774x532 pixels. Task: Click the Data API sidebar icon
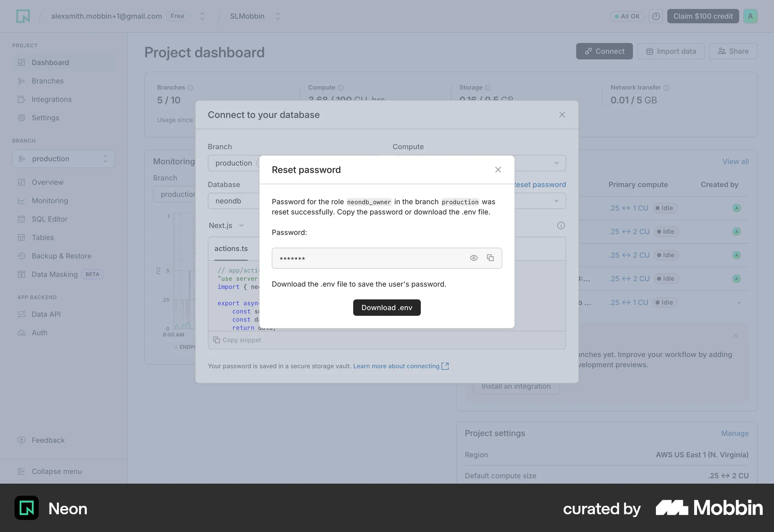point(21,314)
